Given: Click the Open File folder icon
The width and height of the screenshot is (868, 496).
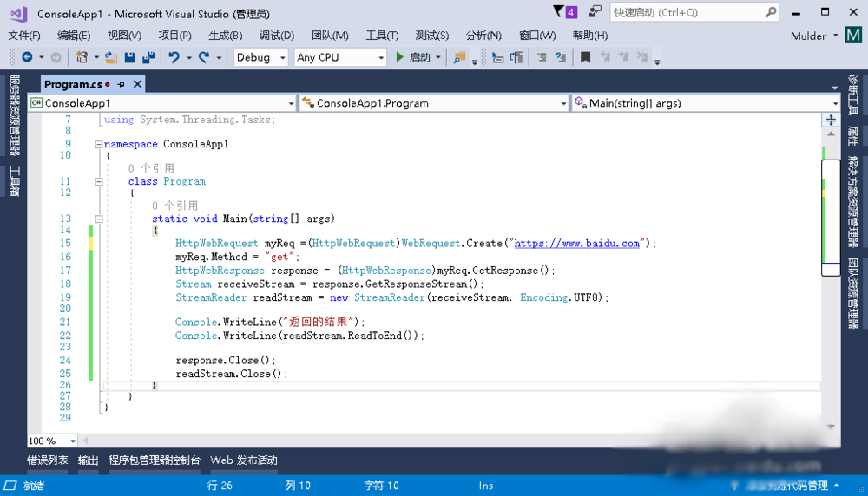Looking at the screenshot, I should click(111, 57).
